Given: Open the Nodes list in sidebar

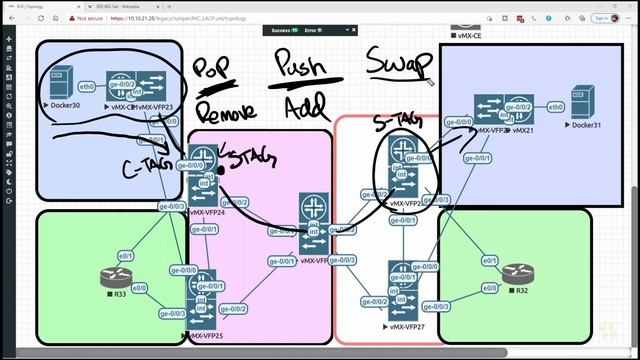Looking at the screenshot, I should pos(9,49).
